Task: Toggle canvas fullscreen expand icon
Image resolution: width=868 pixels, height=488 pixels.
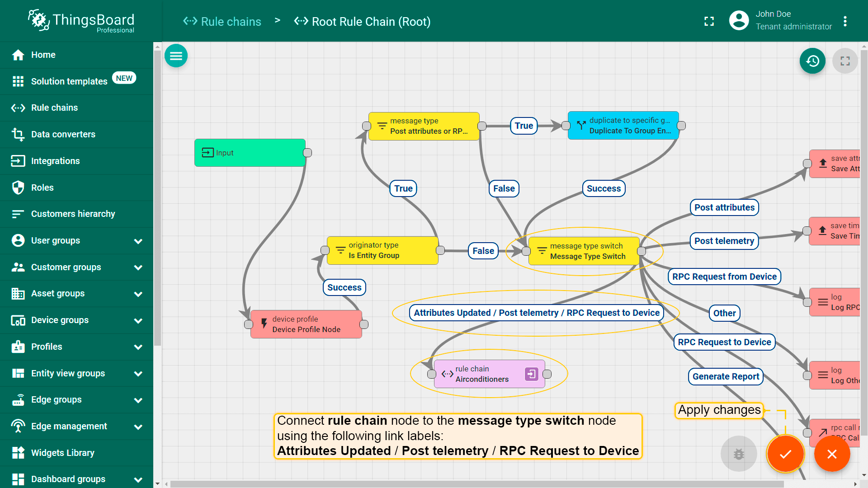Action: point(845,61)
